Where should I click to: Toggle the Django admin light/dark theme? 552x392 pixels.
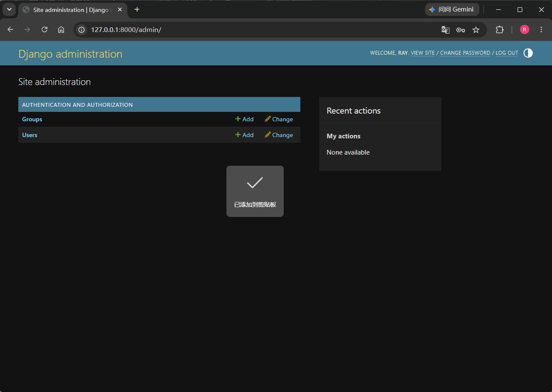click(x=528, y=53)
